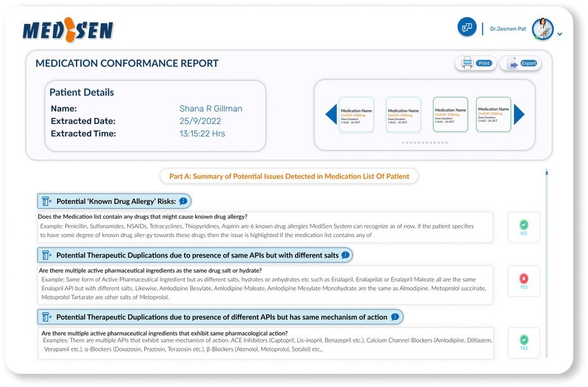Toggle the red YES status for salt duplications
This screenshot has height=387, width=588.
[x=524, y=281]
